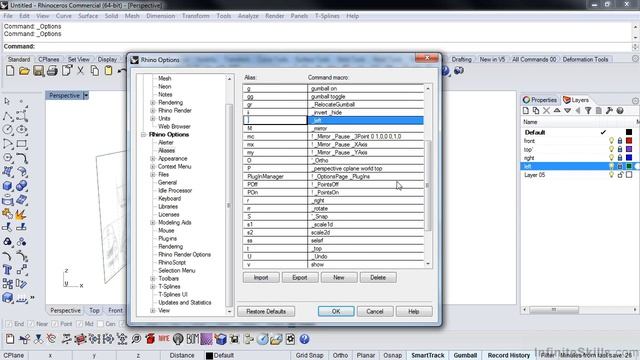640x360 pixels.
Task: Click the Layers panel Tools hammer icon
Action: click(x=609, y=111)
